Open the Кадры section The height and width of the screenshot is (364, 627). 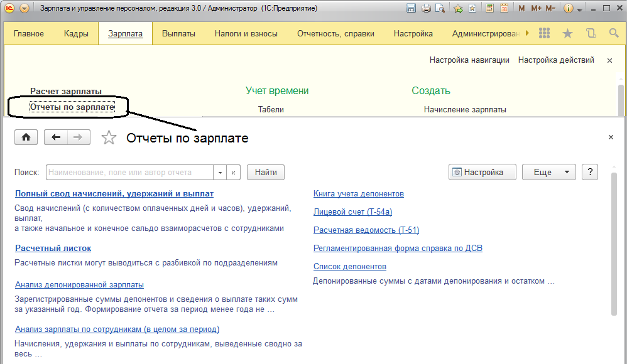(x=76, y=33)
